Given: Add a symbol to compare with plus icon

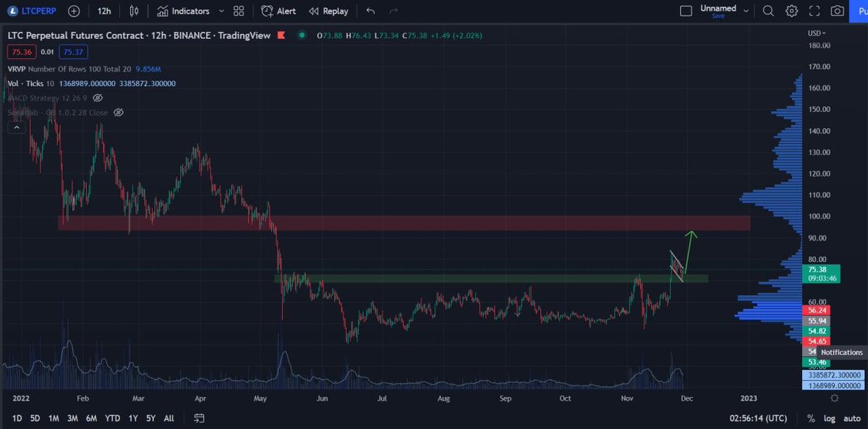Looking at the screenshot, I should click(x=74, y=11).
